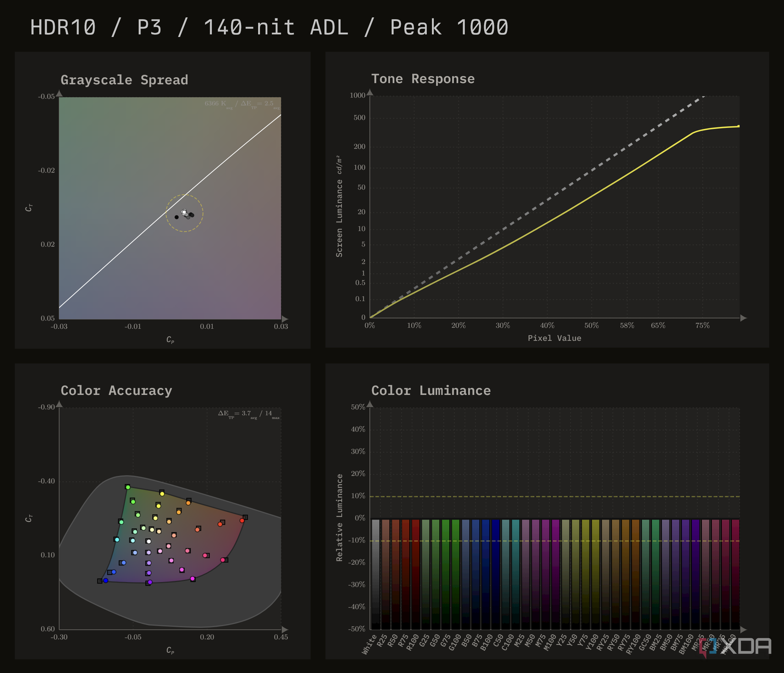Select the 'White' bar label in Color Luminance
This screenshot has width=784, height=673.
point(369,644)
